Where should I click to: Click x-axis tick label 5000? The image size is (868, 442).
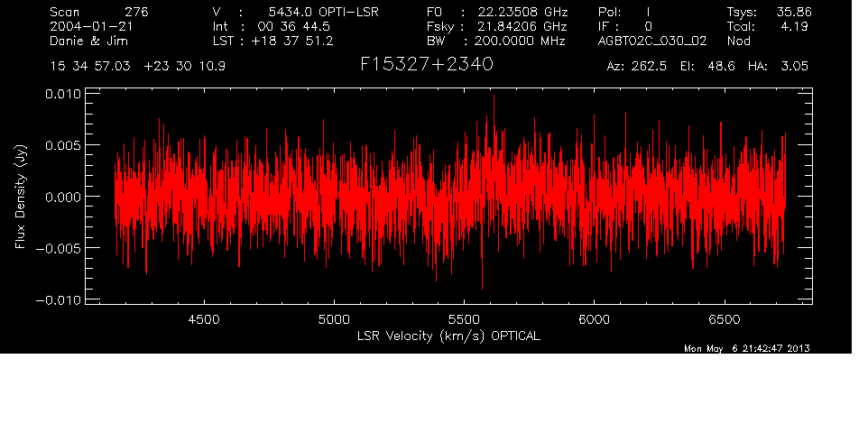click(x=335, y=319)
